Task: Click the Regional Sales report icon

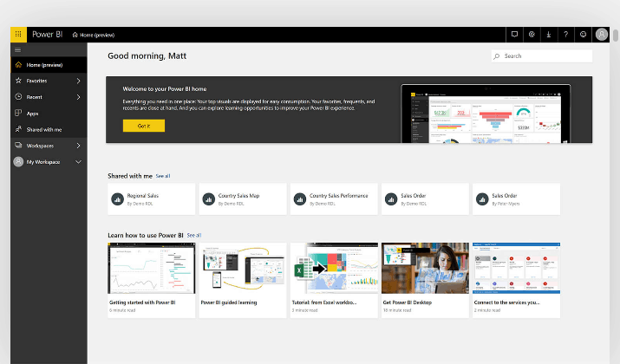Action: click(117, 199)
